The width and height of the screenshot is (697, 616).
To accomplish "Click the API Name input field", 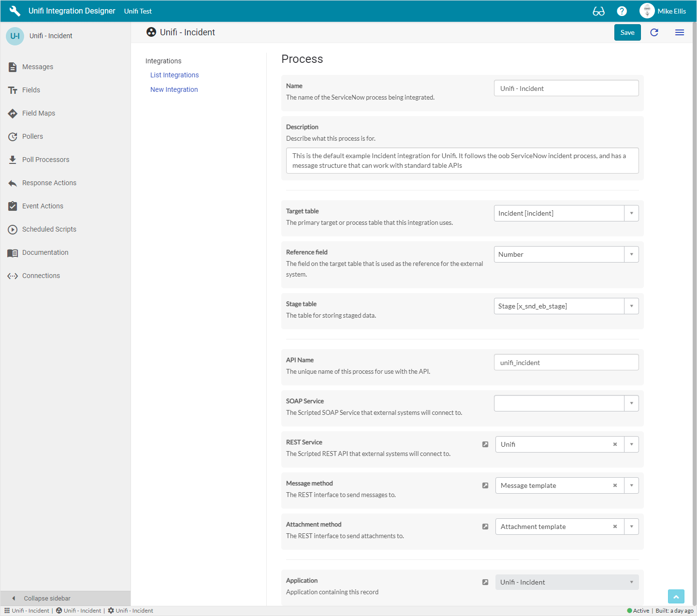I will coord(566,363).
